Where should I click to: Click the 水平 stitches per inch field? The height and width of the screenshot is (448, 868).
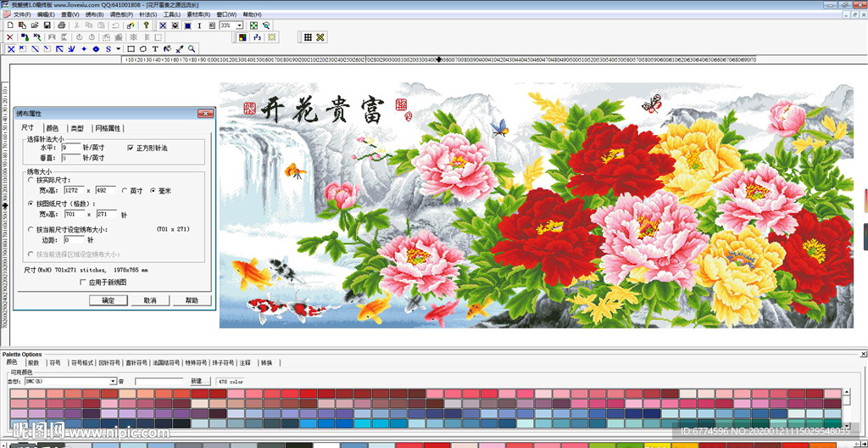[71, 148]
